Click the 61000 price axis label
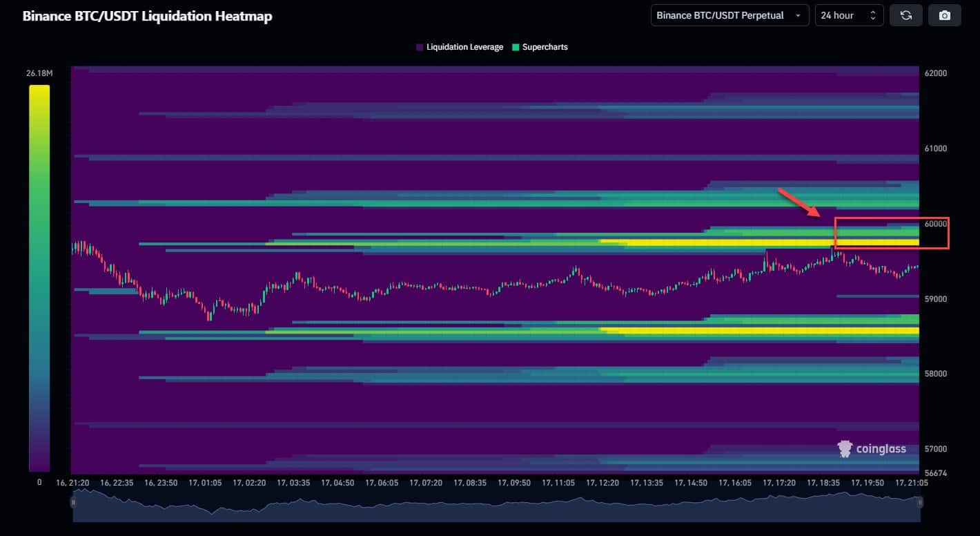The image size is (980, 536). [936, 149]
